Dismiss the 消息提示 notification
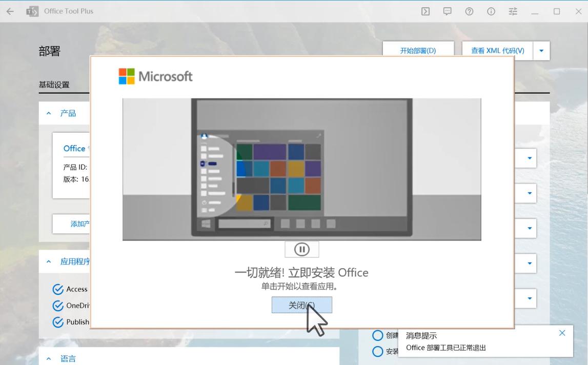 tap(562, 332)
